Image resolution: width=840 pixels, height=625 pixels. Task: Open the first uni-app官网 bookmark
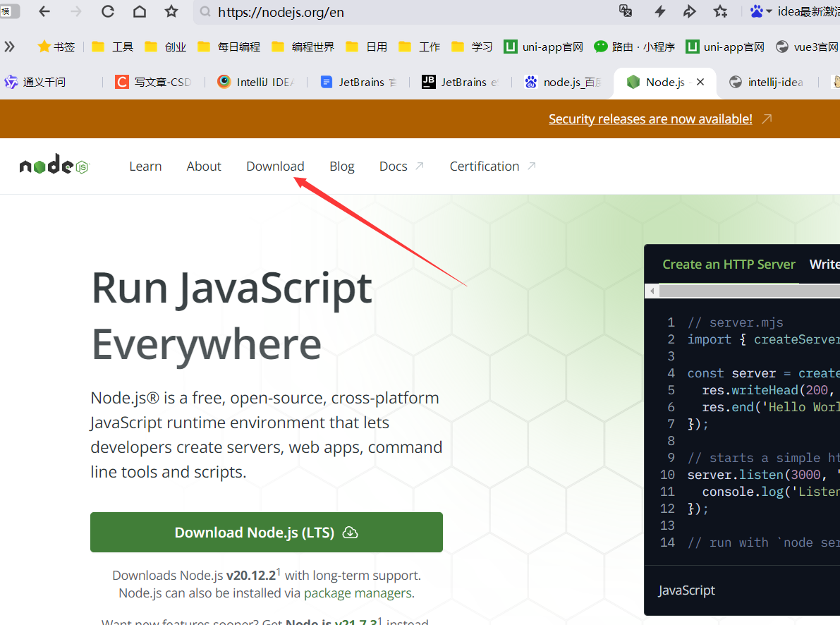(x=543, y=47)
